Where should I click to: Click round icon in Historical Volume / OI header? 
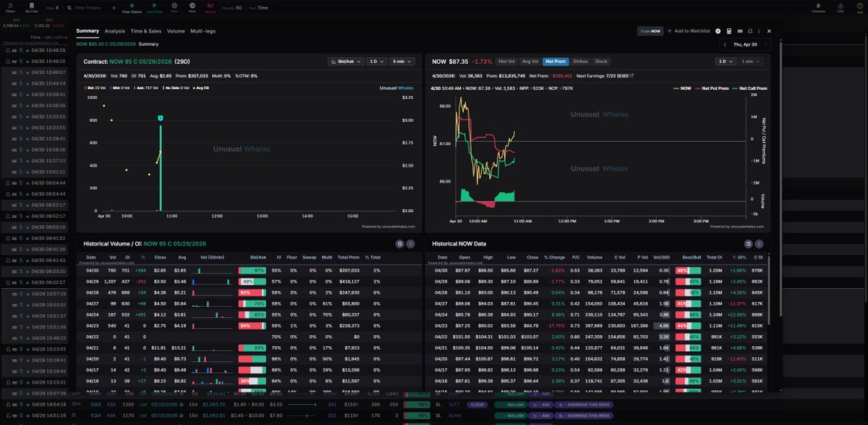tap(410, 244)
